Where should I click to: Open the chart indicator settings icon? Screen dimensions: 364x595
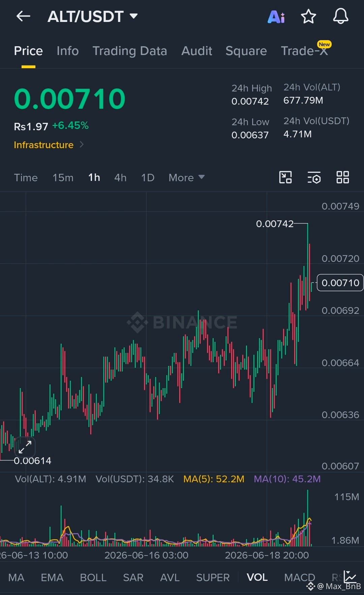pos(314,177)
